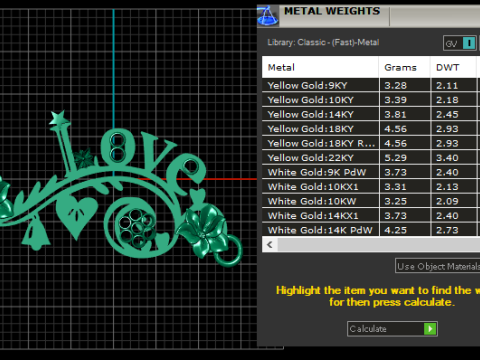The width and height of the screenshot is (480, 360).
Task: Click the METAL WEIGHTS panel title
Action: tap(332, 11)
